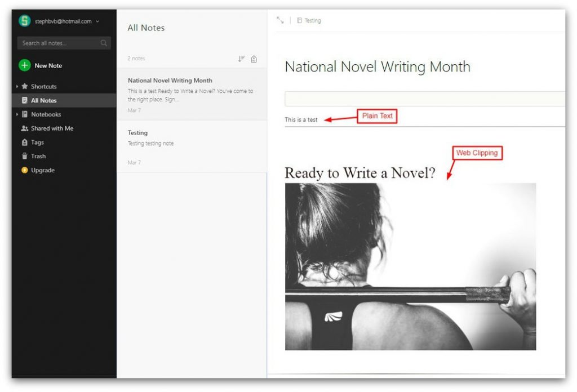The height and width of the screenshot is (392, 577).
Task: Expand note to full screen with arrows icon
Action: 280,20
